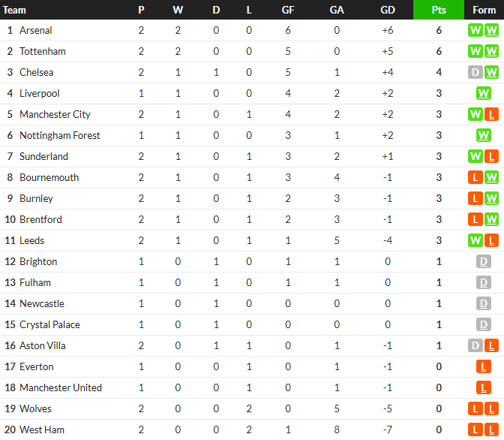Click Everton's orange L form badge
The width and height of the screenshot is (504, 440).
coord(484,366)
